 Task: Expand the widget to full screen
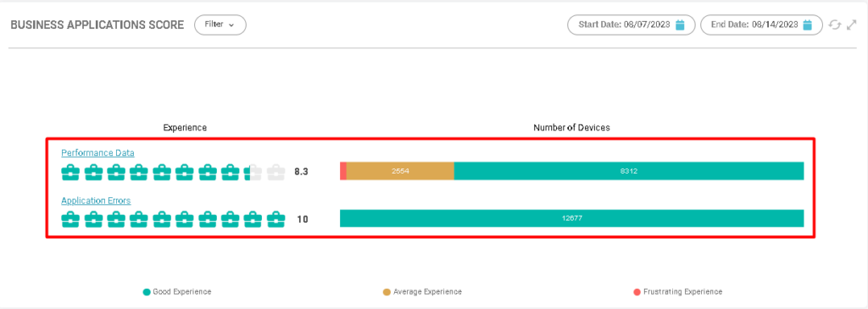[852, 25]
